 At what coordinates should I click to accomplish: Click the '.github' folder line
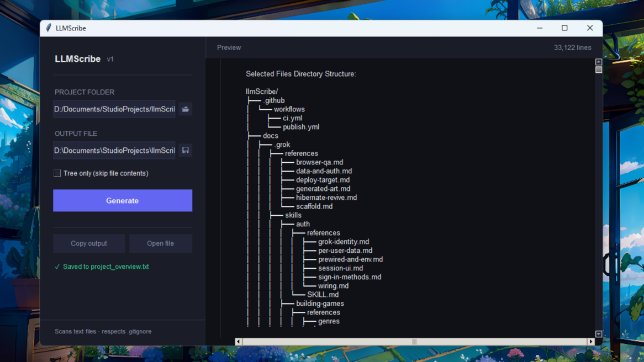[x=274, y=100]
